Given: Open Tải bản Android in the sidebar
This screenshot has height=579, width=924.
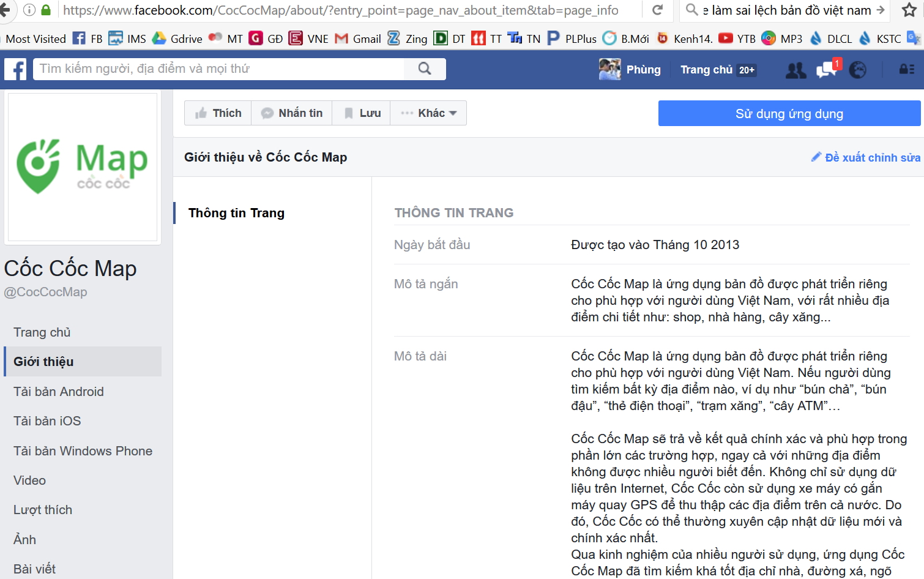Looking at the screenshot, I should [x=59, y=392].
